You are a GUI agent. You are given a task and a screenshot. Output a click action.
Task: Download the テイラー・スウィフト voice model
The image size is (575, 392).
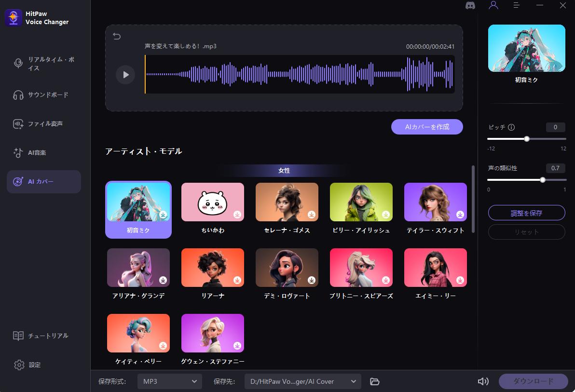(460, 215)
